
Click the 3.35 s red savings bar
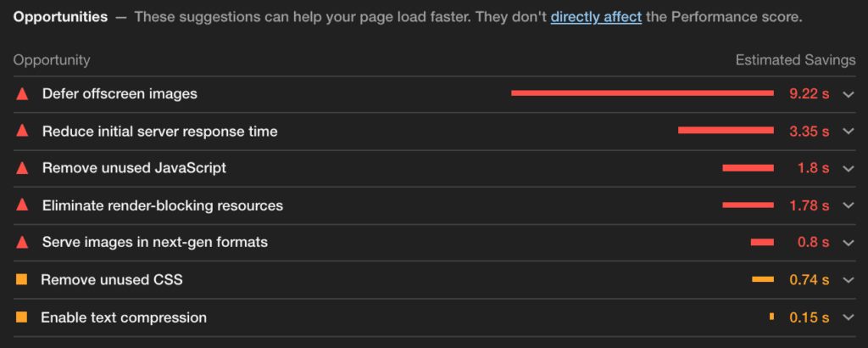(726, 130)
